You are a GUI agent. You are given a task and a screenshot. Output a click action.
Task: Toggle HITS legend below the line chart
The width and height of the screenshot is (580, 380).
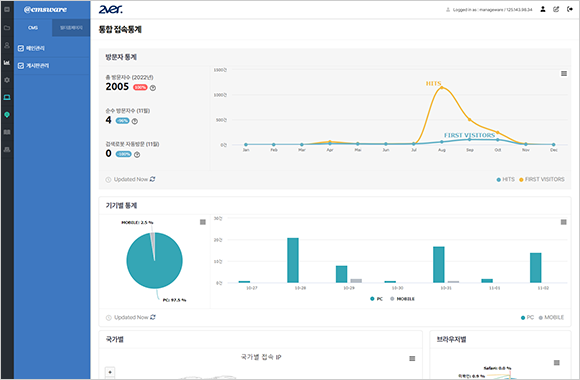pos(505,179)
